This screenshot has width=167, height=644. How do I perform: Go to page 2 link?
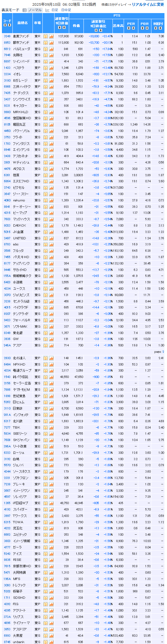click(163, 352)
